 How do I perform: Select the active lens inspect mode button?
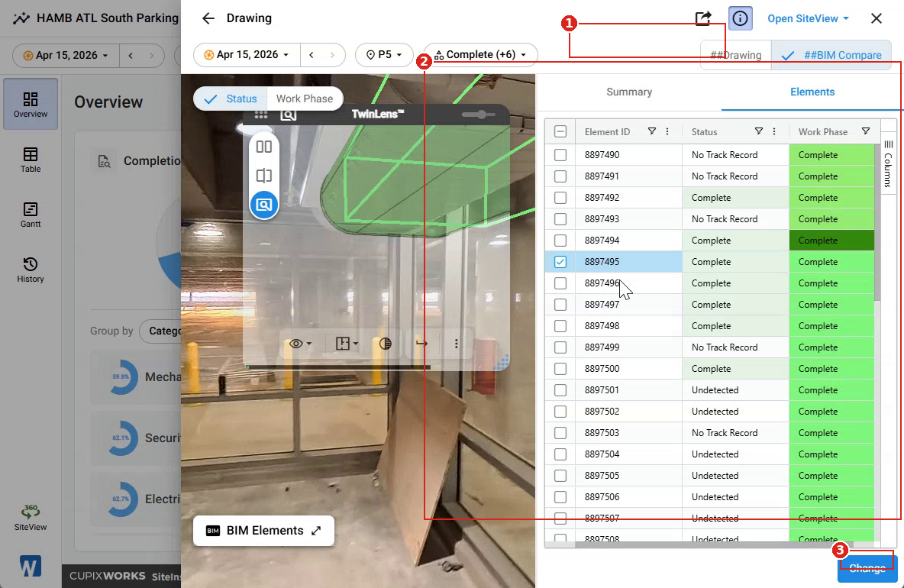pyautogui.click(x=264, y=205)
